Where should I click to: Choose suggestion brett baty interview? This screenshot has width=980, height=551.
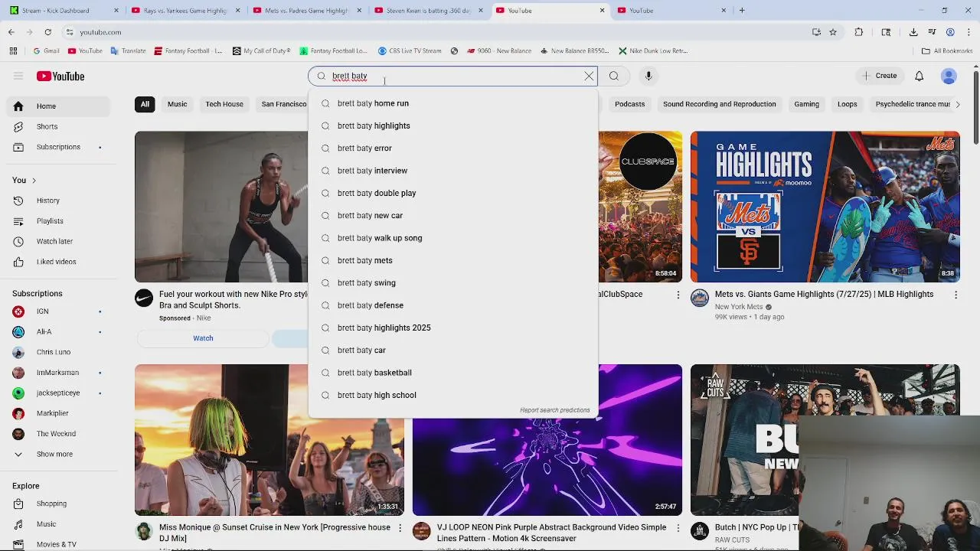coord(453,171)
